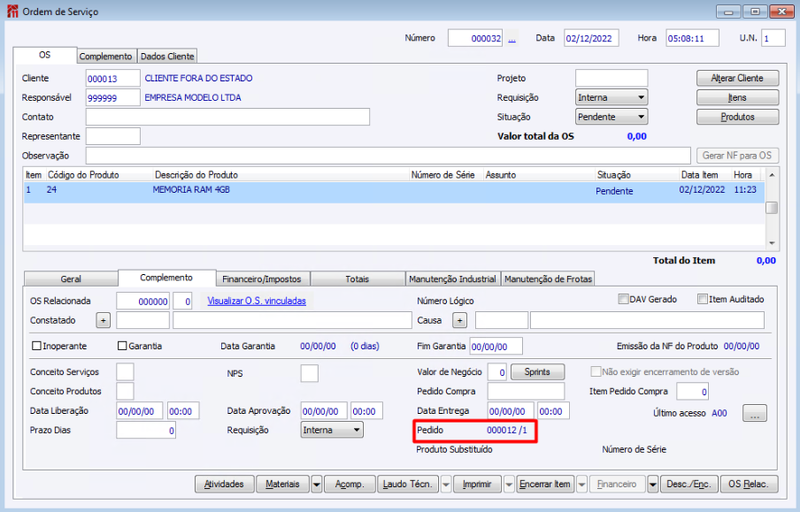Click the Alterar Cliente button
The height and width of the screenshot is (512, 800).
[737, 78]
